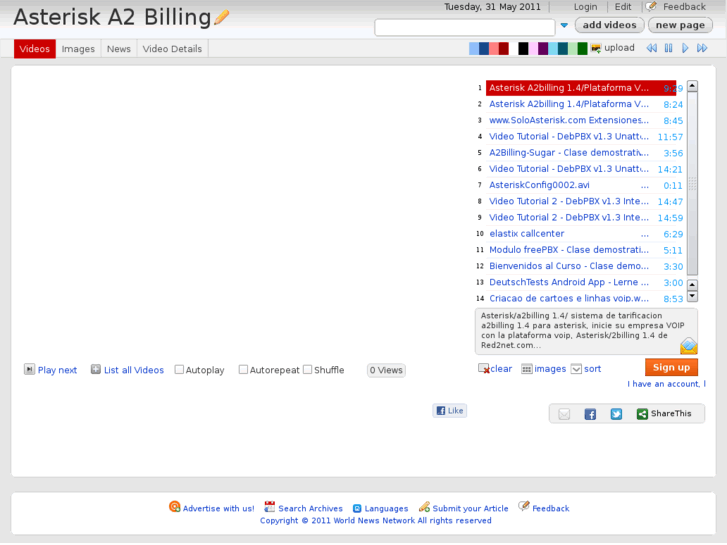This screenshot has height=545, width=727.
Task: Click the Languages icon in the footer
Action: pos(357,508)
